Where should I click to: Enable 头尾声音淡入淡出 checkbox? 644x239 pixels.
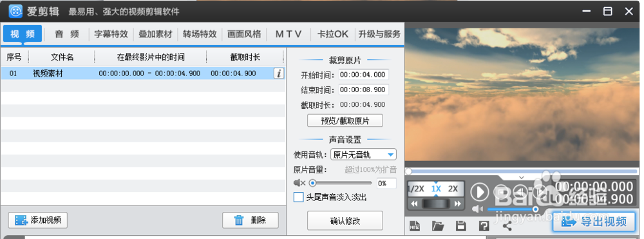[299, 198]
